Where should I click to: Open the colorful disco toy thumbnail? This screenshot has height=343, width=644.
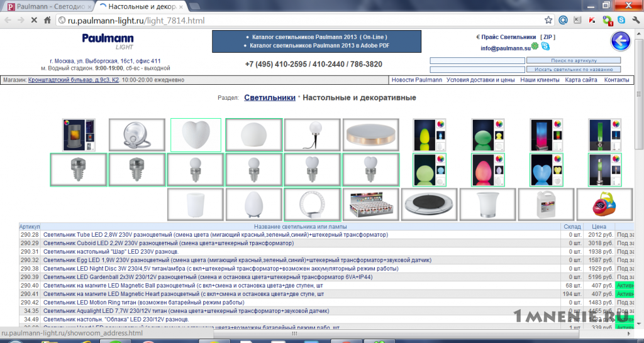[x=605, y=204]
